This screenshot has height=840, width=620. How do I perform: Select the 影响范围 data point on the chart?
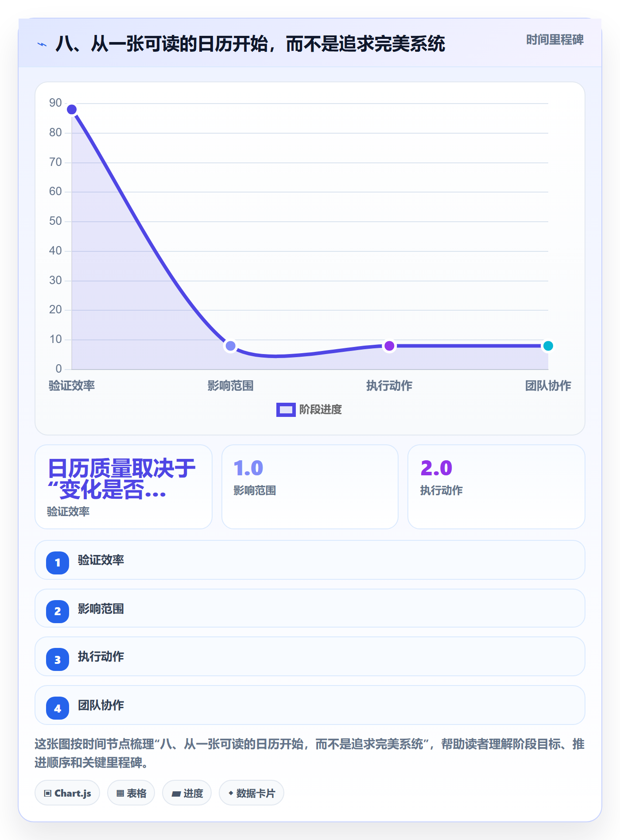click(x=230, y=346)
